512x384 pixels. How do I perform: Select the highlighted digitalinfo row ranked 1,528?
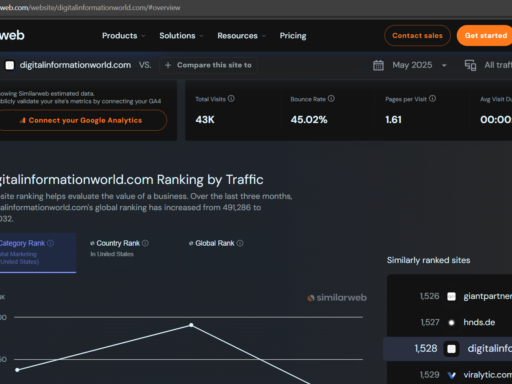click(x=447, y=349)
